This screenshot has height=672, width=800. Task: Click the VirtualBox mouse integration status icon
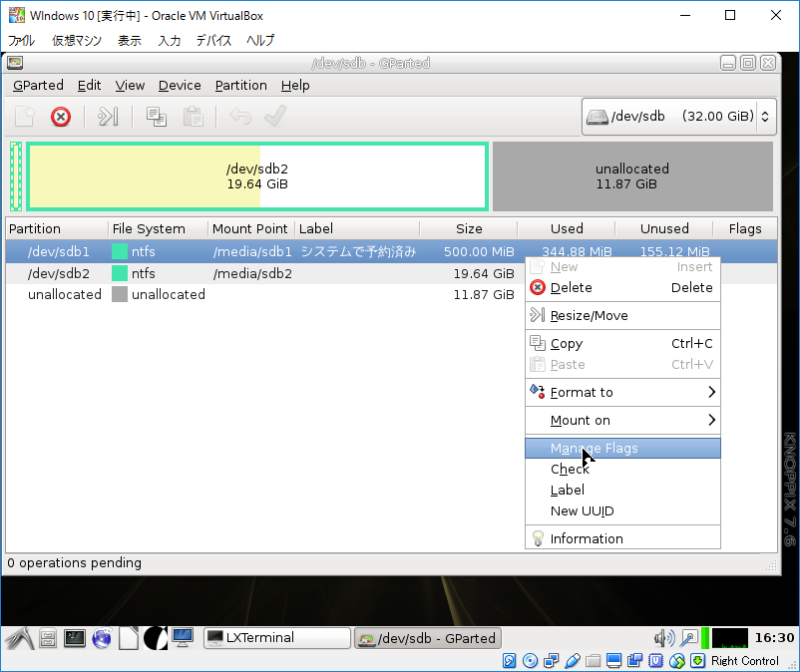(676, 661)
